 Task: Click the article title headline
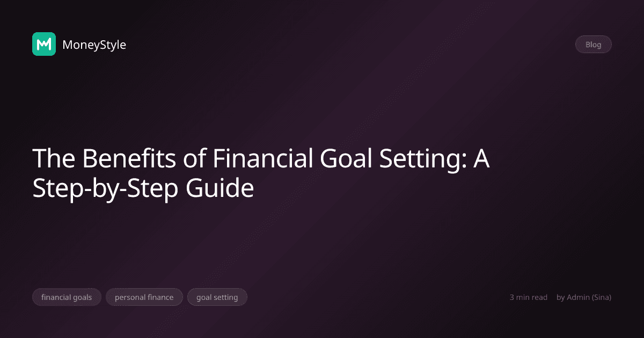[262, 173]
